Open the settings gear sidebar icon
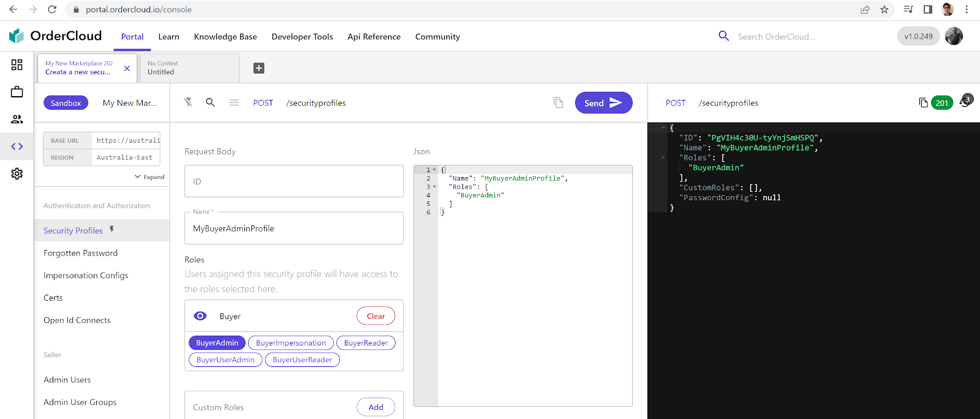The image size is (980, 419). pyautogui.click(x=17, y=174)
